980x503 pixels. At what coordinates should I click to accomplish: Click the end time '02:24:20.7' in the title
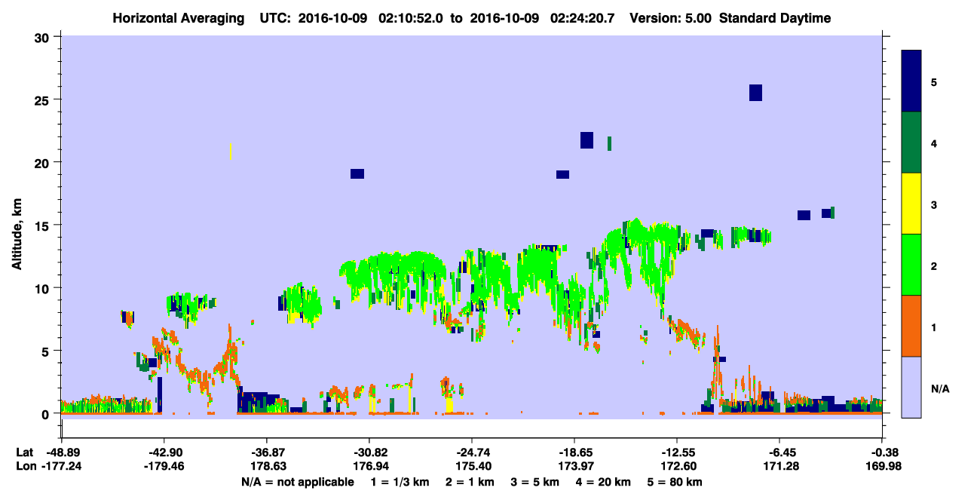pyautogui.click(x=583, y=18)
